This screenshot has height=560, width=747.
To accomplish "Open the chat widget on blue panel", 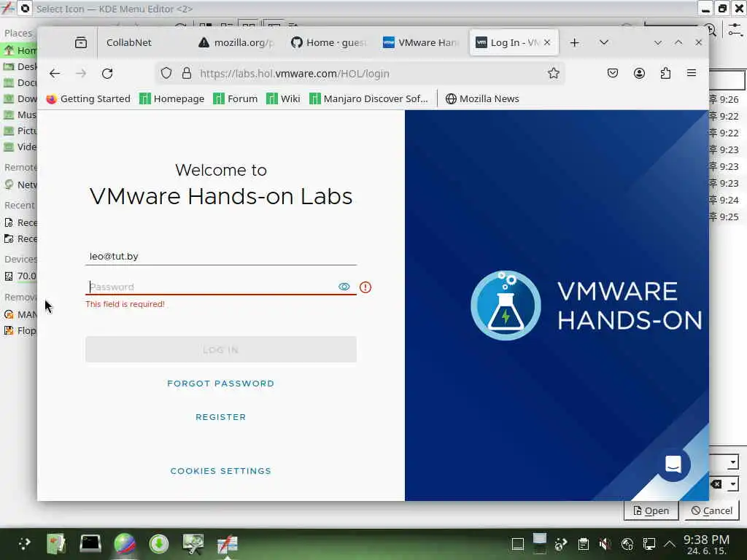I will click(x=673, y=464).
